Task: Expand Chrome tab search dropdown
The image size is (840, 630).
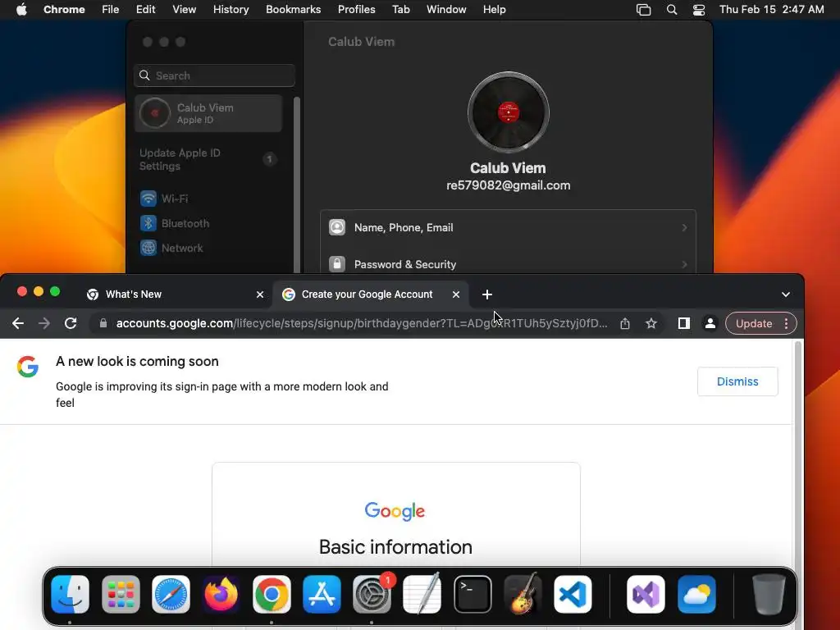Action: 785,294
